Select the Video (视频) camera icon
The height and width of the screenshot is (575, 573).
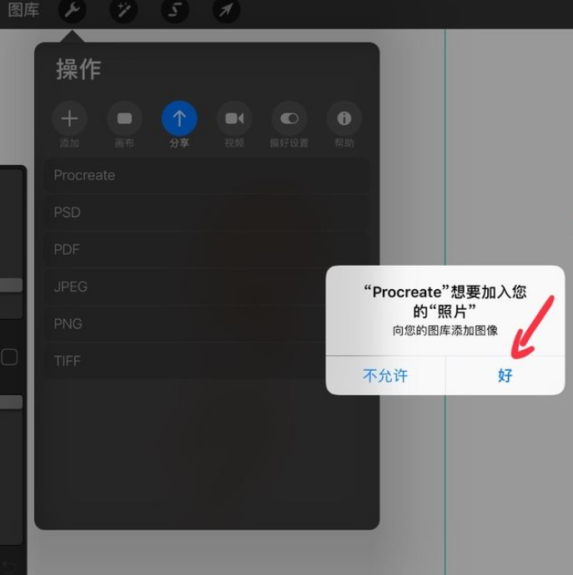(x=234, y=118)
